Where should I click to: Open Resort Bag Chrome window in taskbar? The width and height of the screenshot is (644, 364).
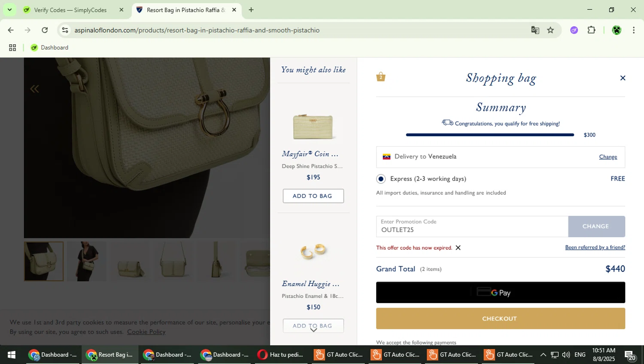[110, 355]
